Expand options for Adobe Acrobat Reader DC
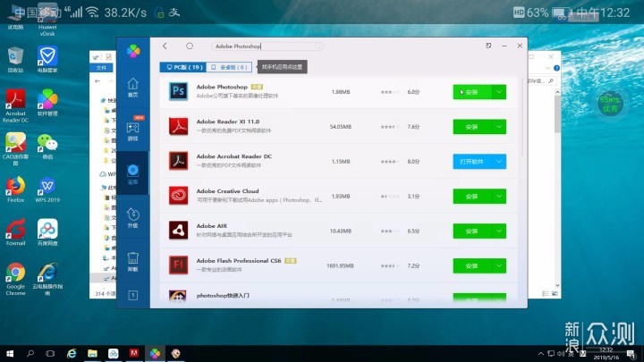 tap(499, 161)
